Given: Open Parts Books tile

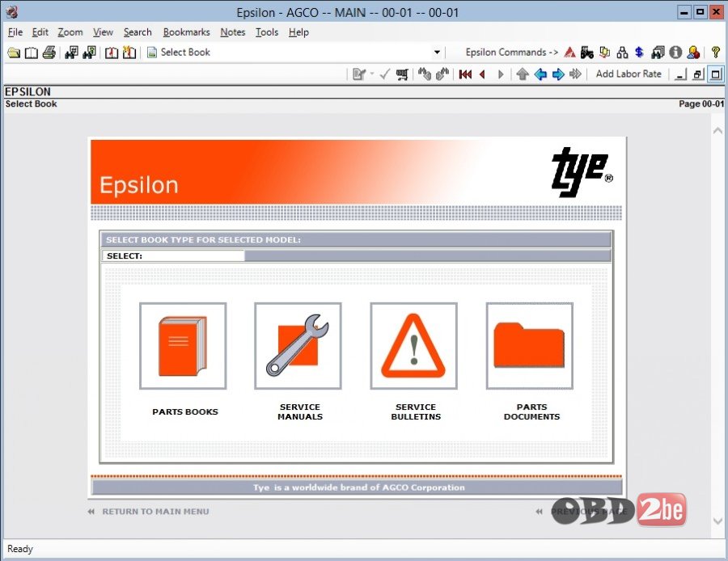Looking at the screenshot, I should click(x=183, y=346).
